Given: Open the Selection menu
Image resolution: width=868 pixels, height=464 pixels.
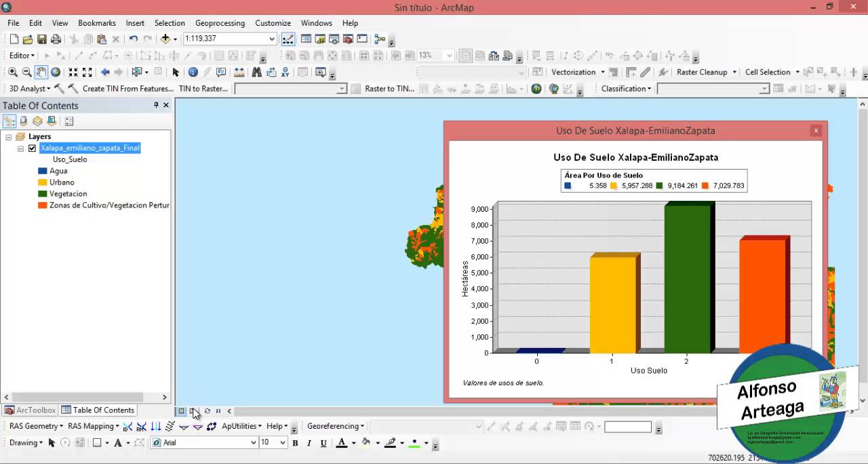Looking at the screenshot, I should point(170,23).
